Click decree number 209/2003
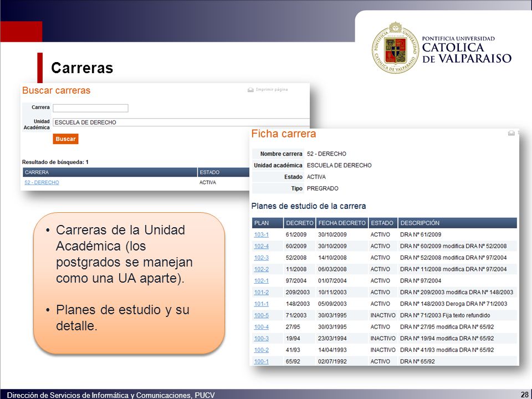Viewport: 532px width, 399px height. click(x=298, y=292)
